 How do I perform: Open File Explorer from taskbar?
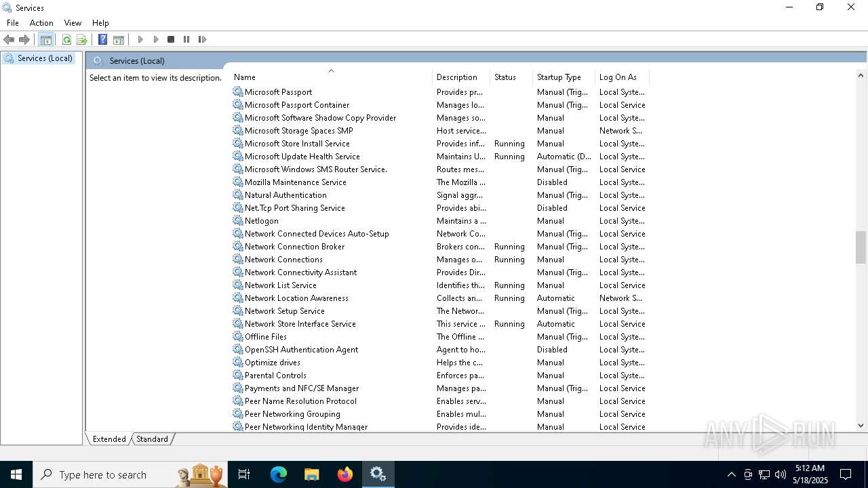pos(312,474)
